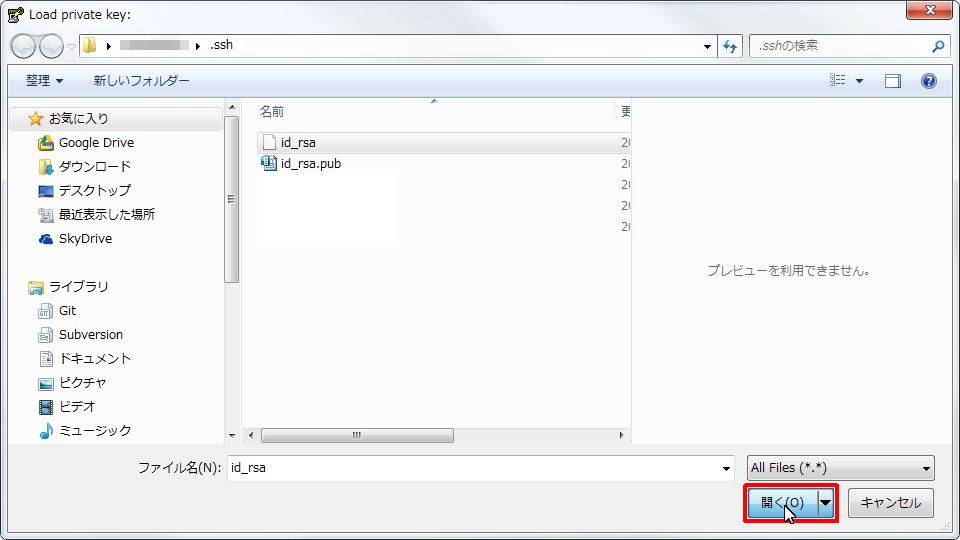Click the refresh button beside address bar
Image resolution: width=960 pixels, height=540 pixels.
pyautogui.click(x=730, y=46)
